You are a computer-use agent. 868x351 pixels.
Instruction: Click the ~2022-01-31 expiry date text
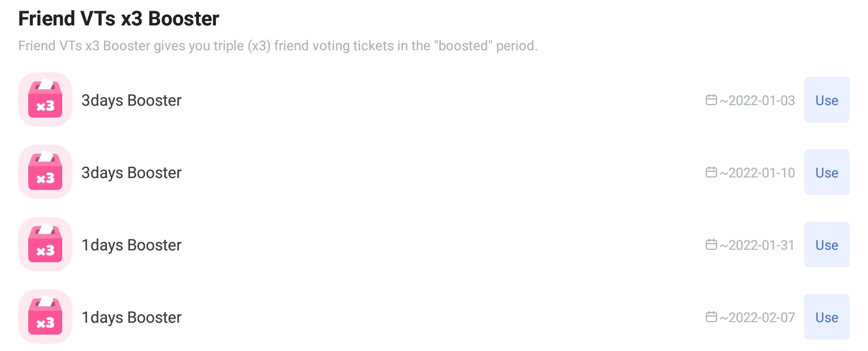pyautogui.click(x=757, y=245)
